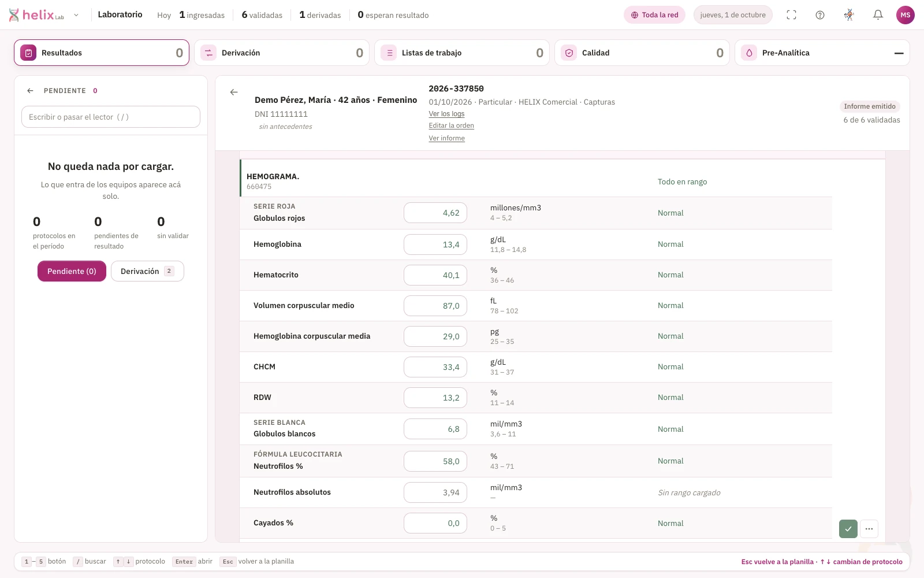Click the Pre-Analítica drop icon
This screenshot has height=578, width=924.
coord(749,53)
